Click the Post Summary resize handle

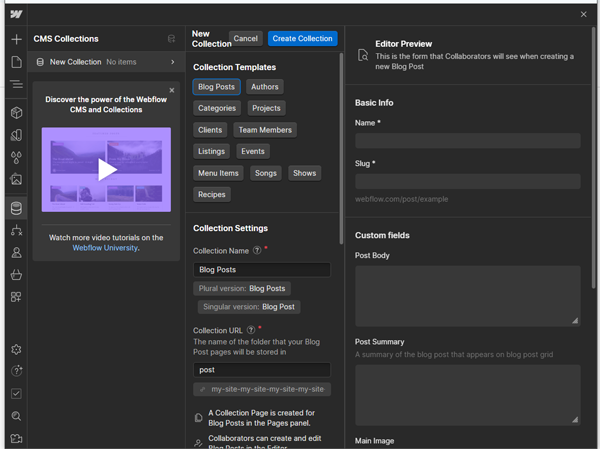(x=575, y=420)
